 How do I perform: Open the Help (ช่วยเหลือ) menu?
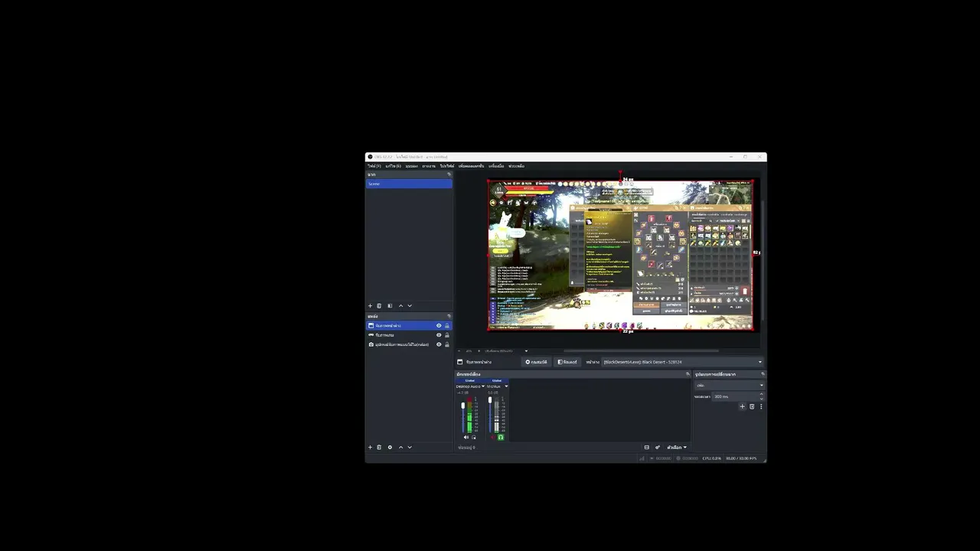517,166
